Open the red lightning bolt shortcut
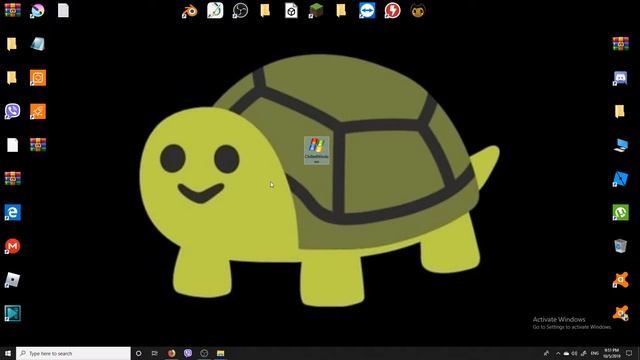 (x=392, y=11)
